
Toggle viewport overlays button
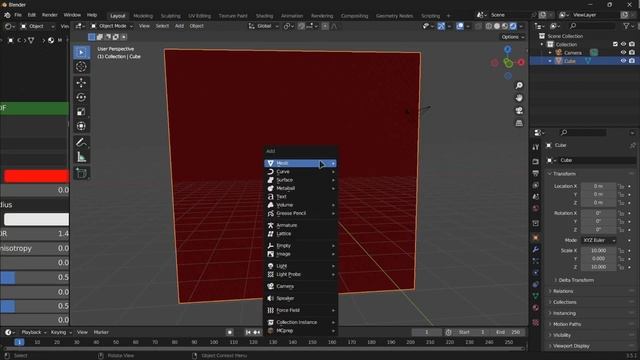coord(460,26)
